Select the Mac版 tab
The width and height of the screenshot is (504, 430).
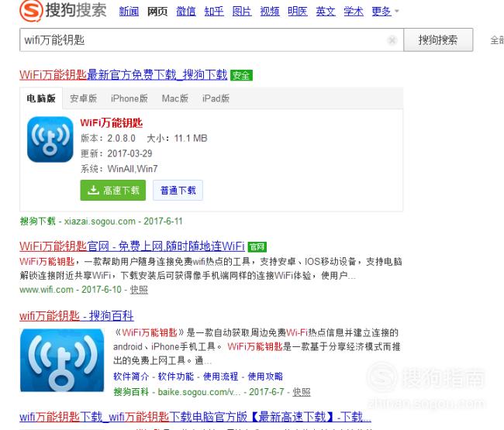point(175,98)
